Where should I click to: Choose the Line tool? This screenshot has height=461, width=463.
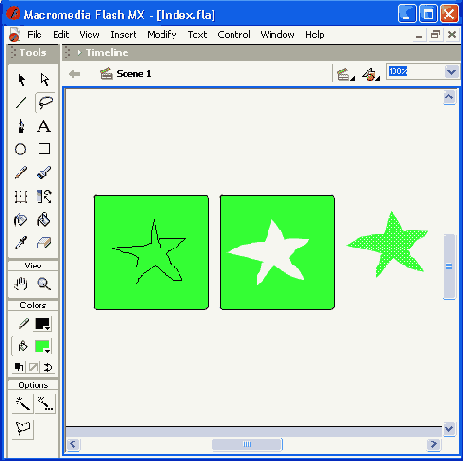tap(21, 102)
